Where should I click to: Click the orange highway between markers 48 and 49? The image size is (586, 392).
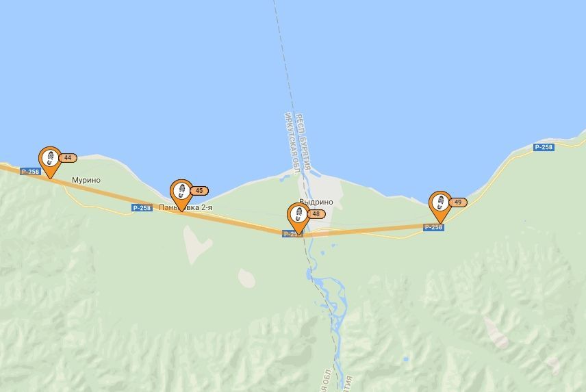366,231
